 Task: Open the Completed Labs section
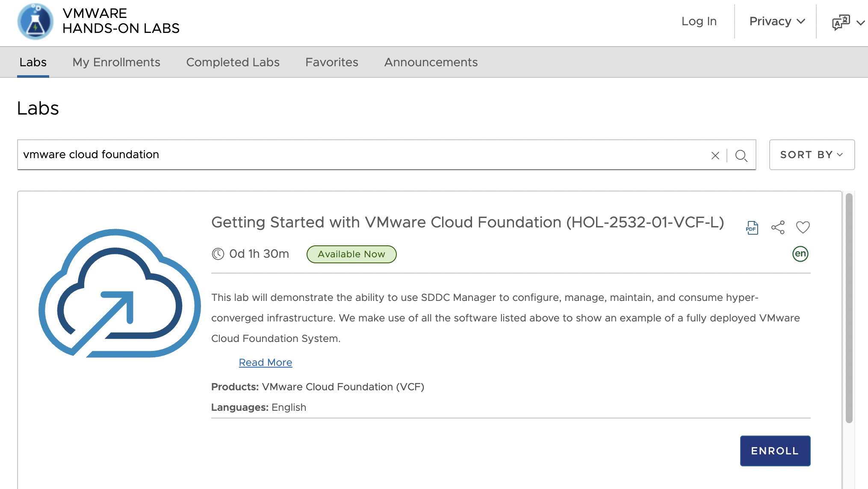coord(233,62)
